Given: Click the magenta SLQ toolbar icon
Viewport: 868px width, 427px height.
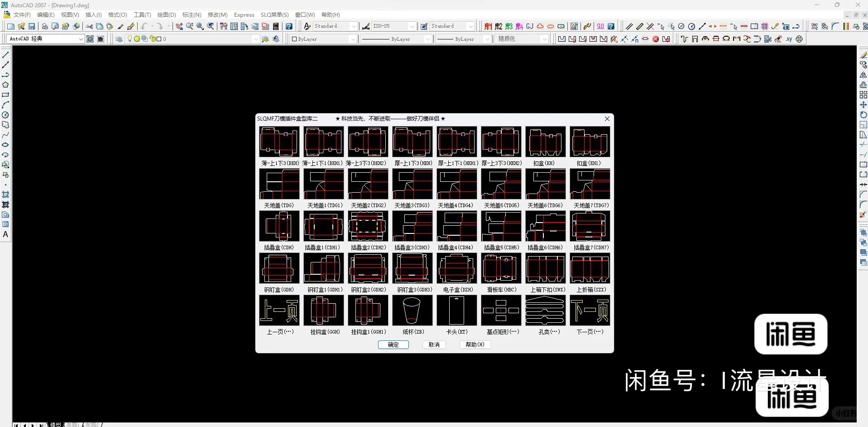Looking at the screenshot, I should (x=600, y=26).
